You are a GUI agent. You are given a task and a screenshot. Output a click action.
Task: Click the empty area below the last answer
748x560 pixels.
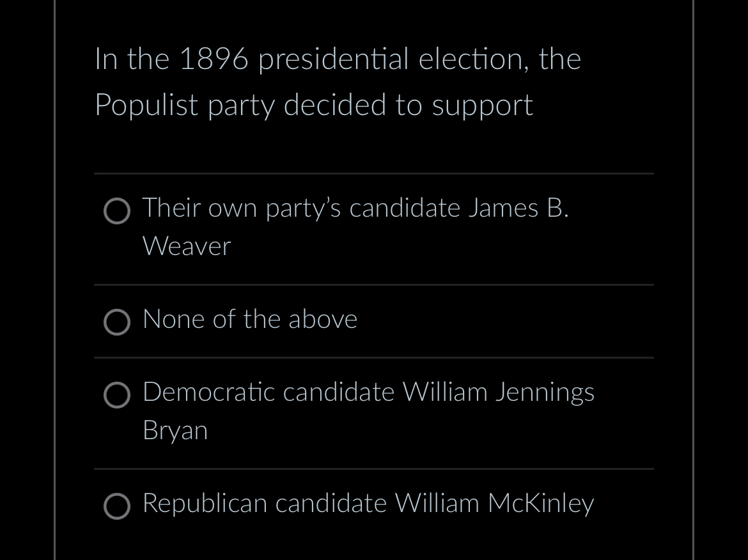(373, 543)
